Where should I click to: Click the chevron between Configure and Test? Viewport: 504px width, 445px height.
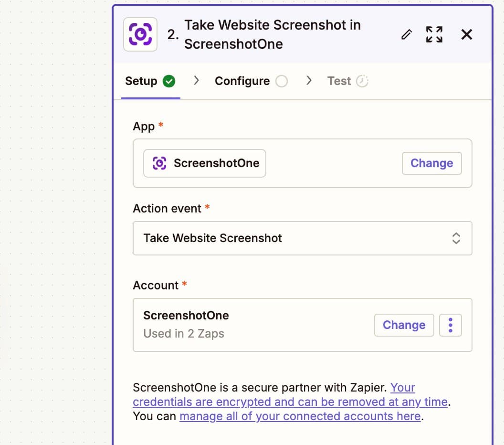309,80
